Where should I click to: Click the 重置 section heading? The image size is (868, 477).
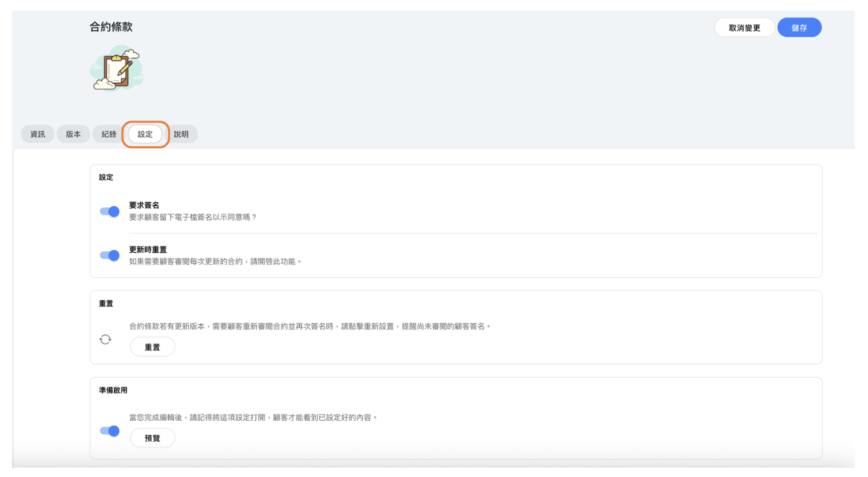106,304
